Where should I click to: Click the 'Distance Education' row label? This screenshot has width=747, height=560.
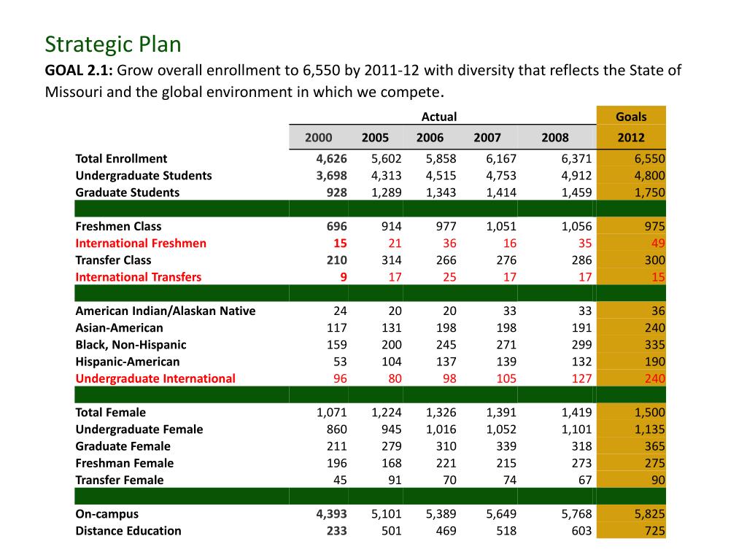click(x=128, y=531)
